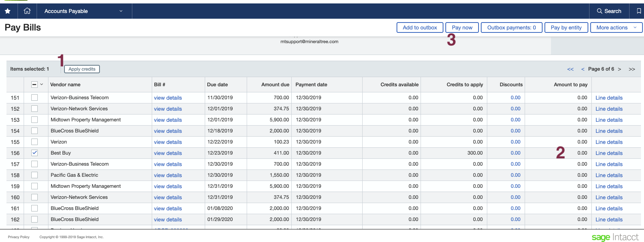
Task: Select row 158 Pacific Gas & Electric checkbox
Action: (34, 175)
